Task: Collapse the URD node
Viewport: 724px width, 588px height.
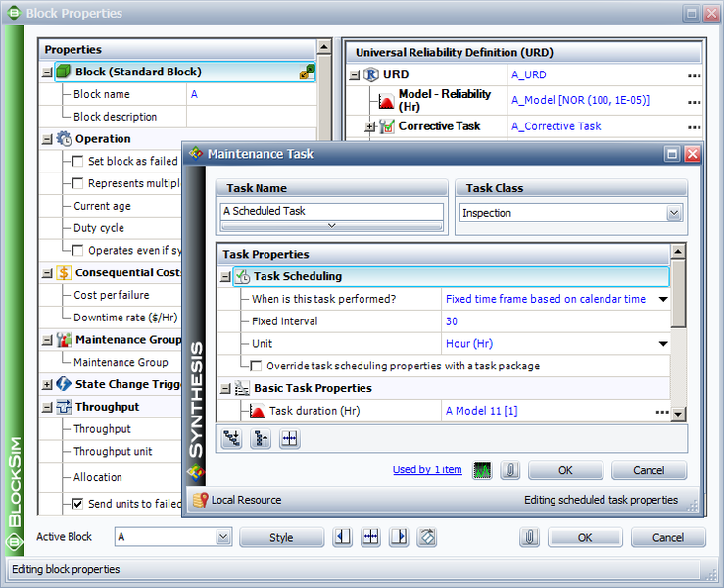Action: click(354, 75)
